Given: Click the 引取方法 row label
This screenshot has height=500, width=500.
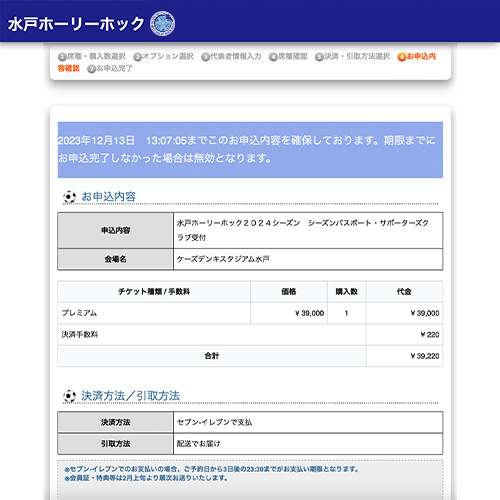Looking at the screenshot, I should 115,444.
